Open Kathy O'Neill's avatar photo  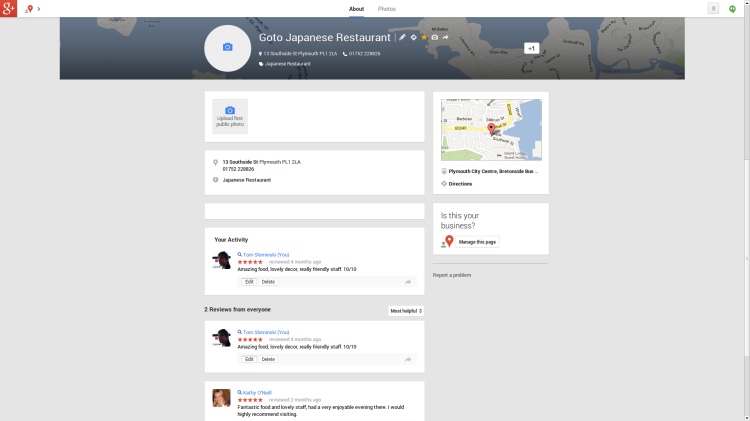pos(221,398)
